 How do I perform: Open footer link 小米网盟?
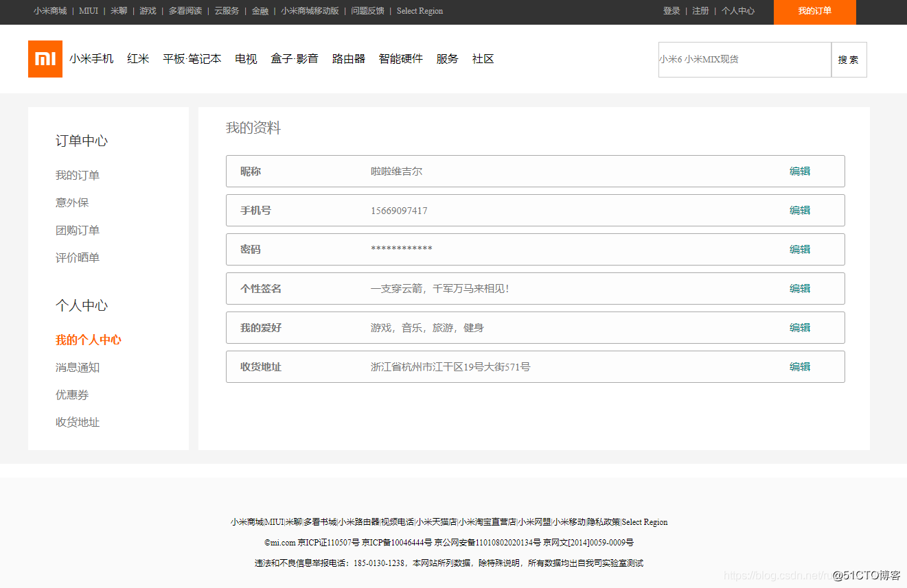[x=534, y=522]
